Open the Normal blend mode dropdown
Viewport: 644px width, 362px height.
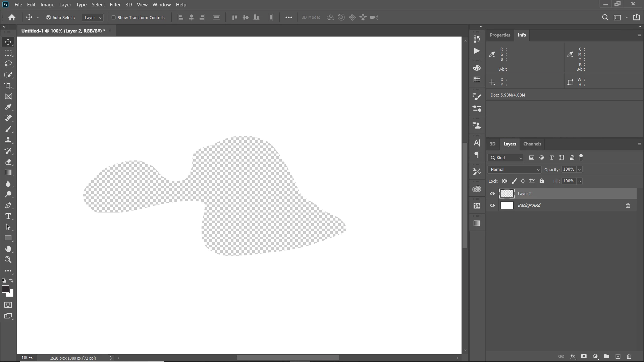[x=515, y=170]
